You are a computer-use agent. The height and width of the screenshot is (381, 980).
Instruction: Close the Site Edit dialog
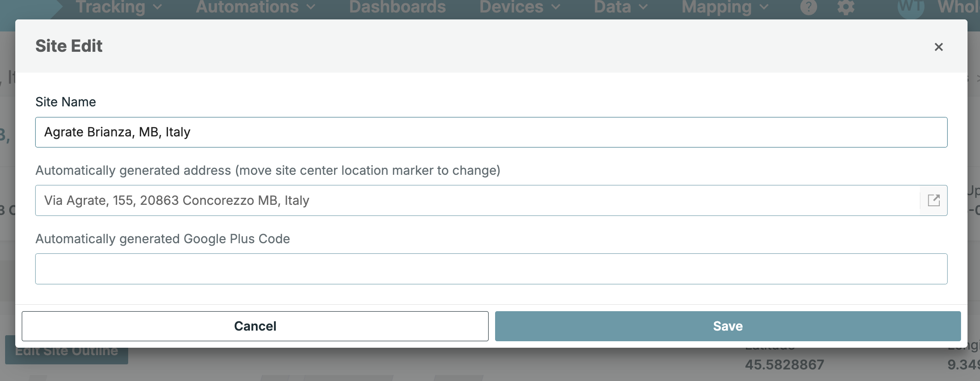point(938,47)
